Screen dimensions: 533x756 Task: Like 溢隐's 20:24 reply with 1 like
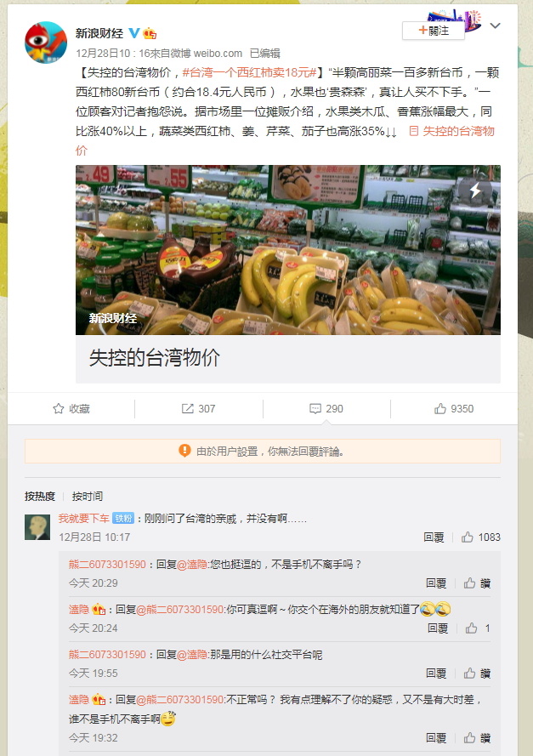pyautogui.click(x=478, y=628)
